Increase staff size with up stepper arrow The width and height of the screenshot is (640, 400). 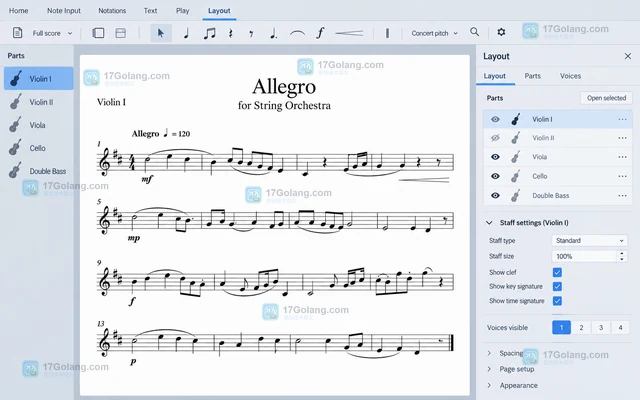pyautogui.click(x=622, y=253)
